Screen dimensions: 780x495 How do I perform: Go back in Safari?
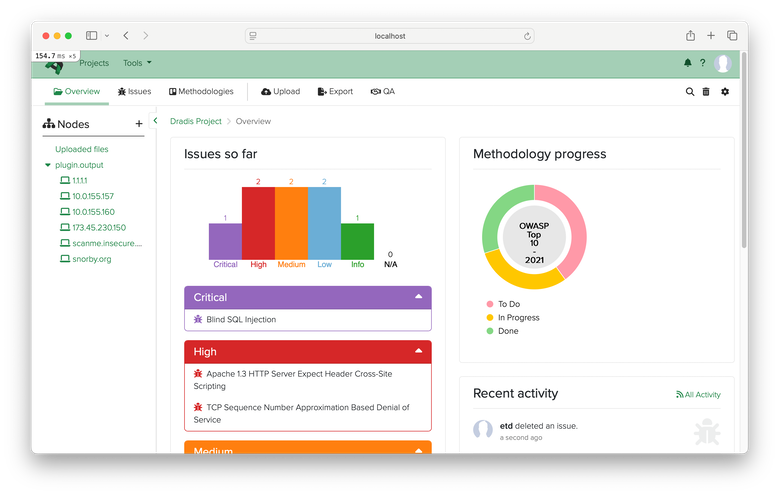pyautogui.click(x=126, y=35)
